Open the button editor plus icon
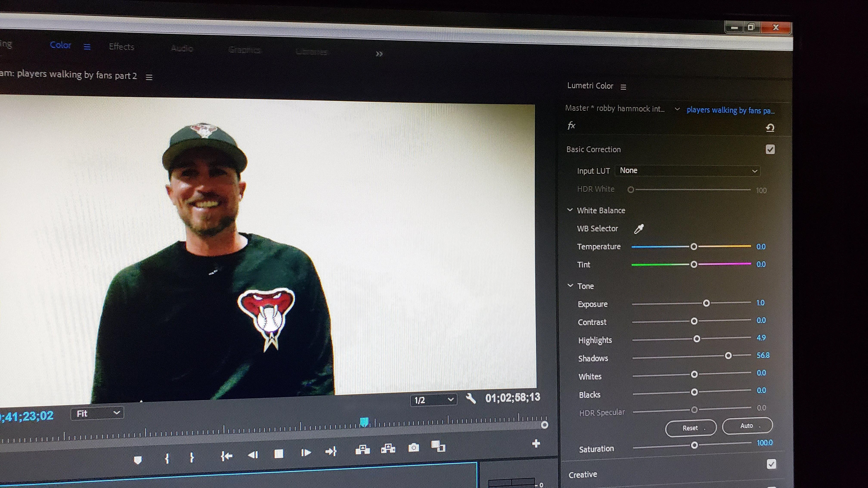The image size is (868, 488). pos(536,443)
